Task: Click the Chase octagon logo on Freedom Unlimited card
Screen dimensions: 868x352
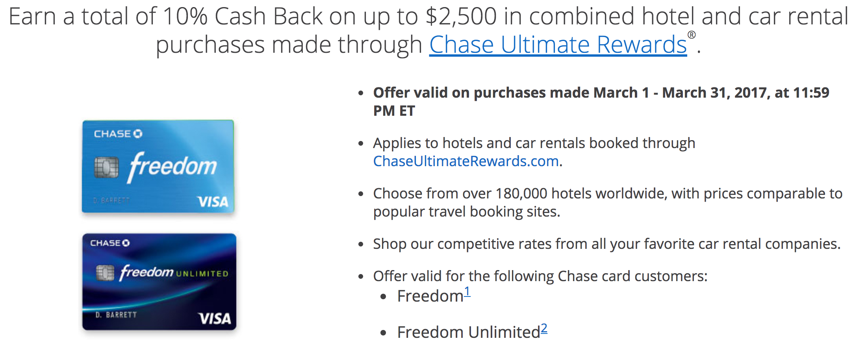Action: pyautogui.click(x=126, y=243)
